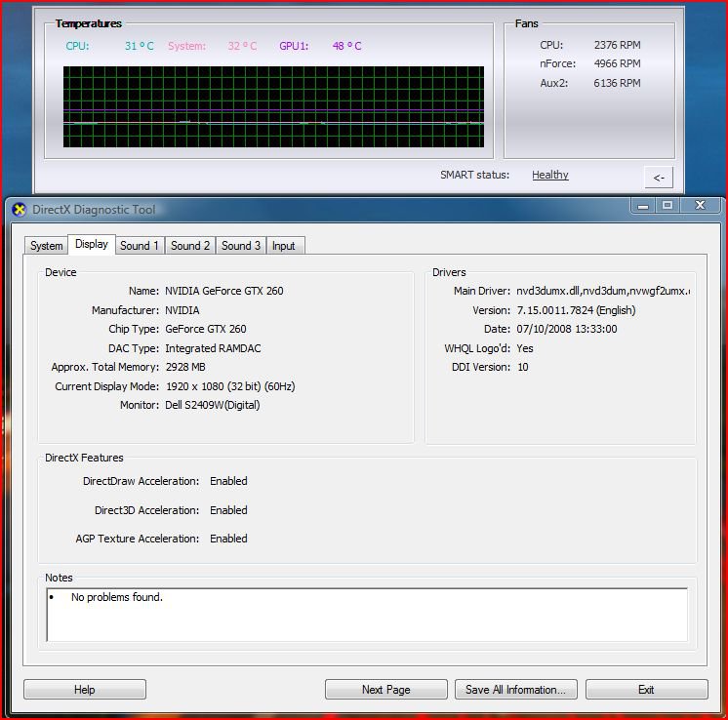
Task: Minimize the DirectX Diagnostic Tool window
Action: [x=643, y=206]
